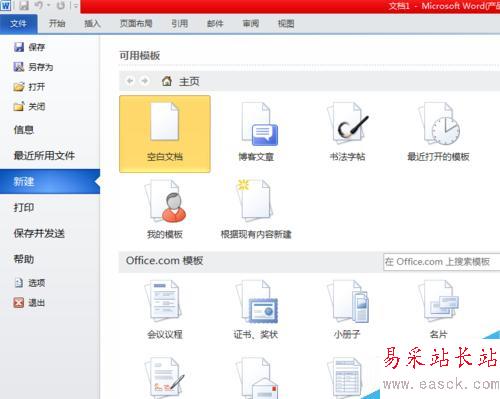Click the envelope template icon below 证书、奖状
500x399 pixels.
click(x=257, y=378)
